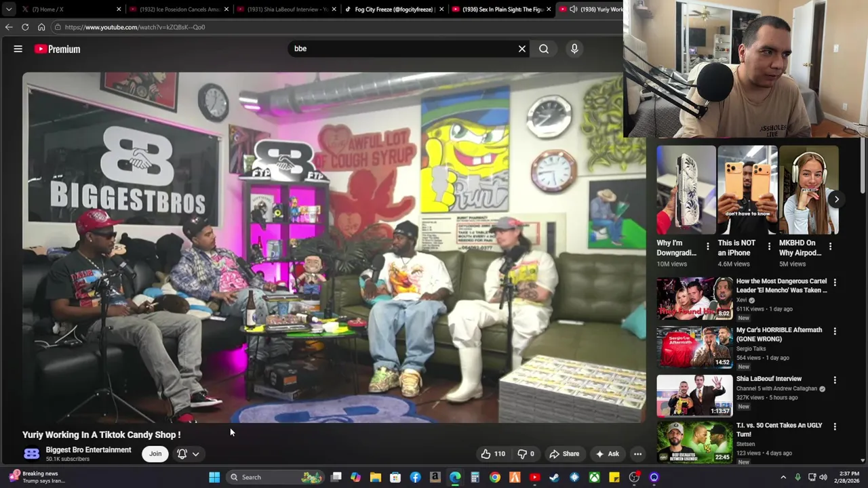Open taskbar volume speaker control
This screenshot has width=868, height=488.
click(823, 477)
